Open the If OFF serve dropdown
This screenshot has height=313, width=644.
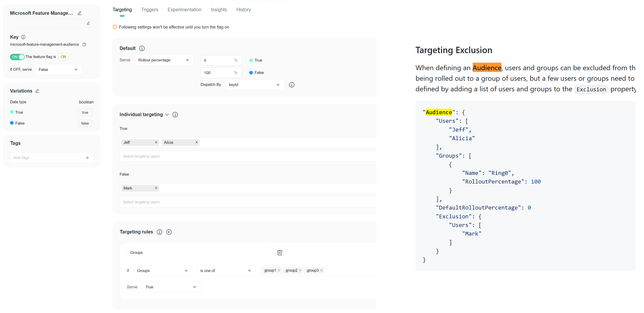tap(59, 69)
